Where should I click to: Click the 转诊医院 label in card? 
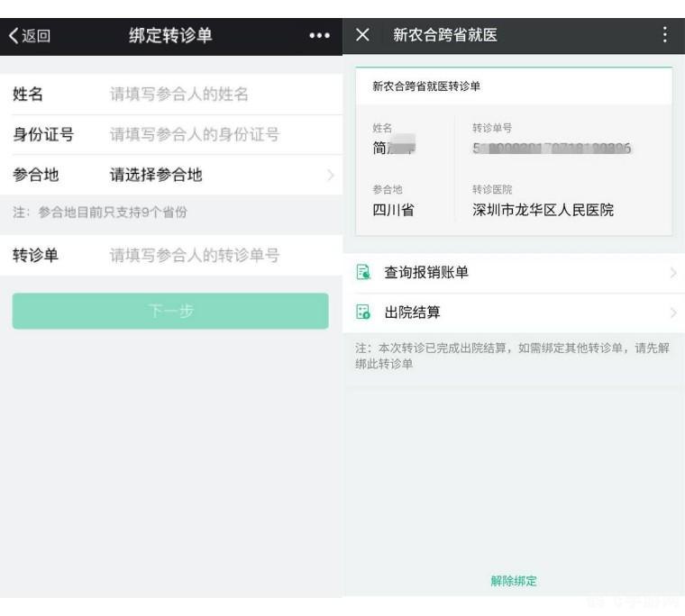point(492,189)
